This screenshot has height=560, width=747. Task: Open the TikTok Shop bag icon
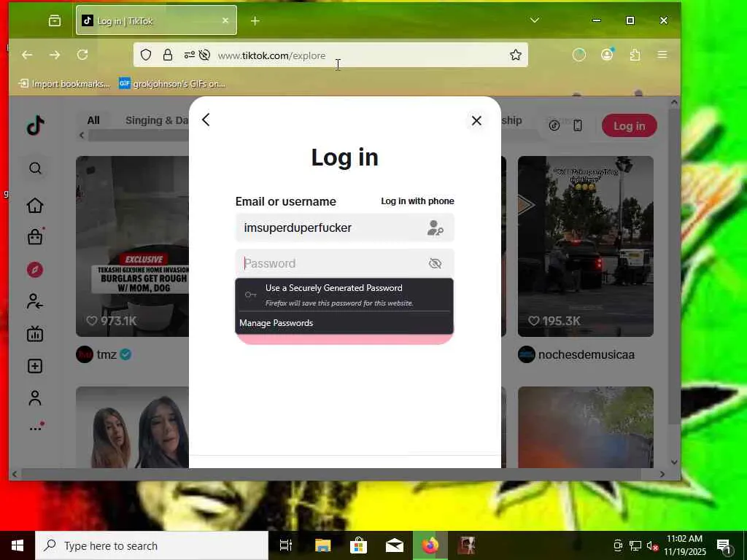click(35, 236)
